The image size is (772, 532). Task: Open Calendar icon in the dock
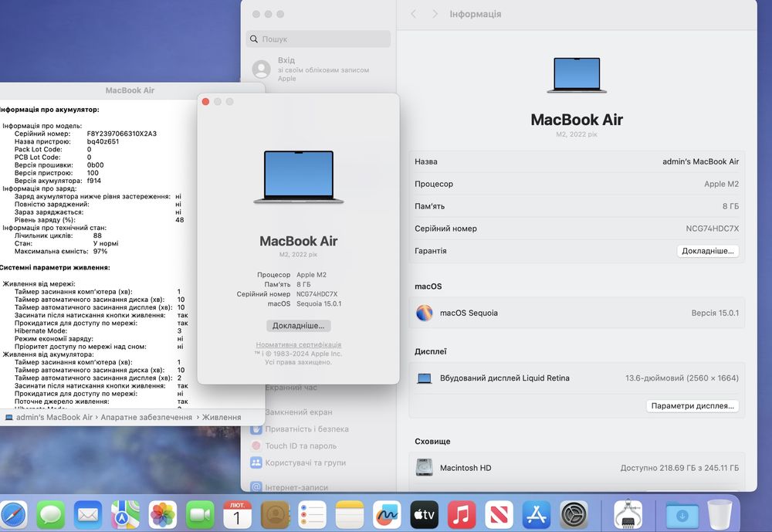237,515
